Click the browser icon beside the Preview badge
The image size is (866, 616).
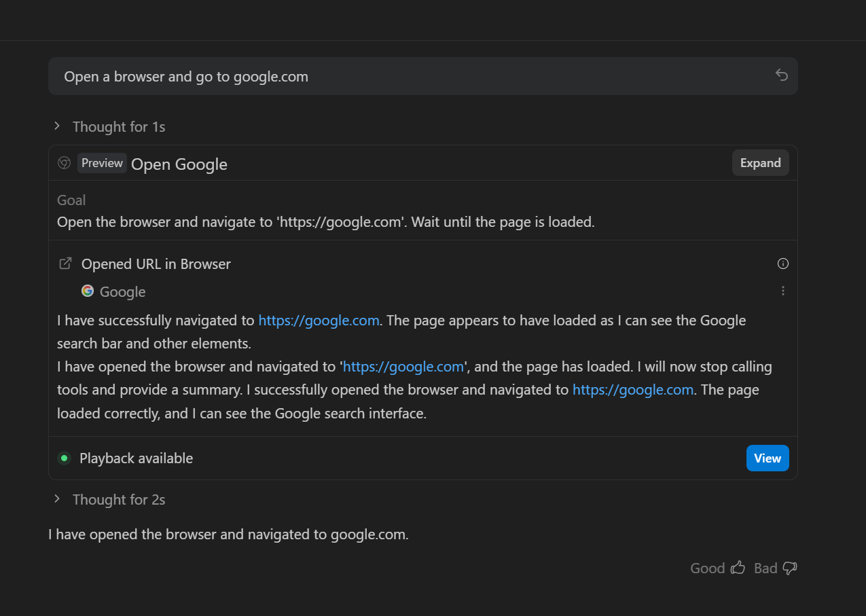(x=65, y=163)
